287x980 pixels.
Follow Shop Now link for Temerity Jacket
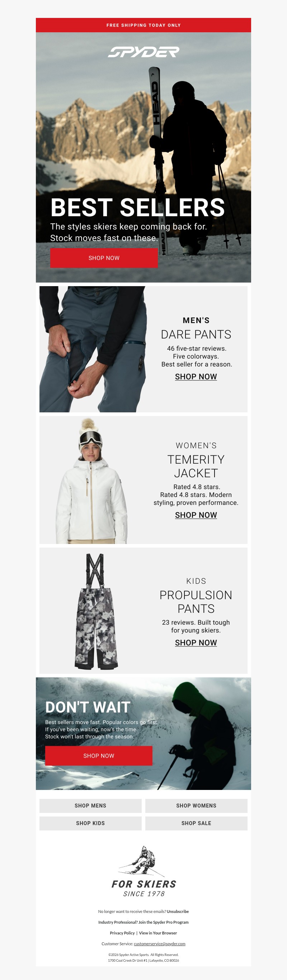(x=196, y=515)
